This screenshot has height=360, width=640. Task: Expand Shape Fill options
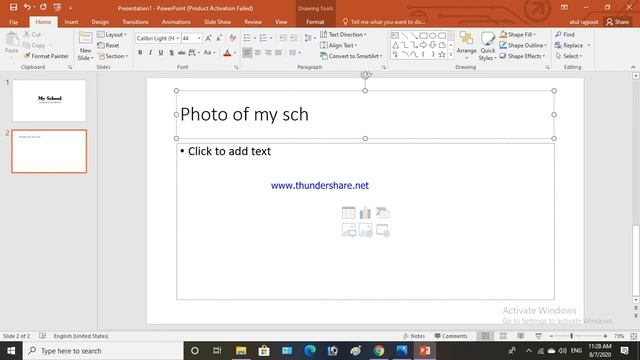(x=518, y=35)
